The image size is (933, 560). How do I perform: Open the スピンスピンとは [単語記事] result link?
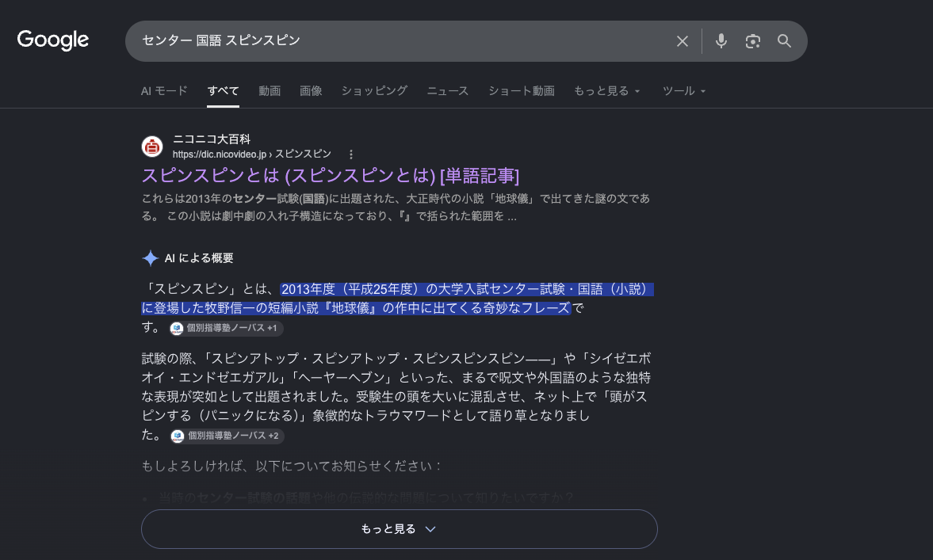click(x=331, y=175)
